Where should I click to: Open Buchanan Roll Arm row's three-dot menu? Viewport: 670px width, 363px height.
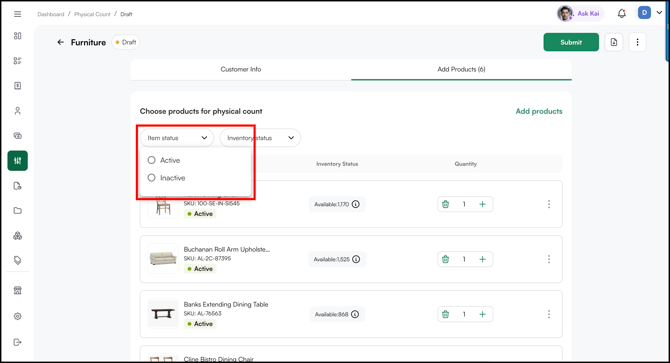coord(549,259)
